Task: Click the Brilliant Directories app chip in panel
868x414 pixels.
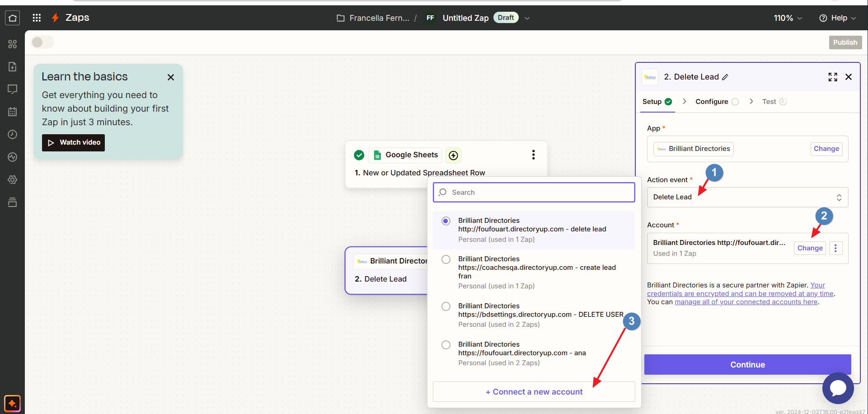Action: point(694,149)
